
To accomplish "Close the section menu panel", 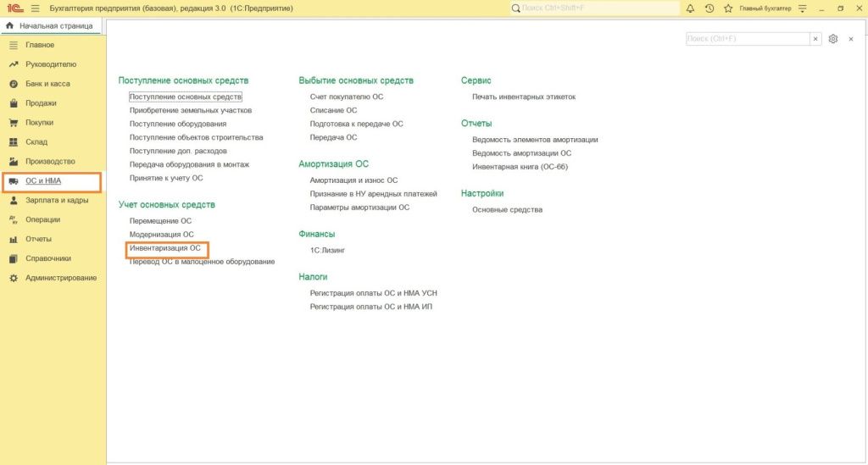I will [851, 39].
